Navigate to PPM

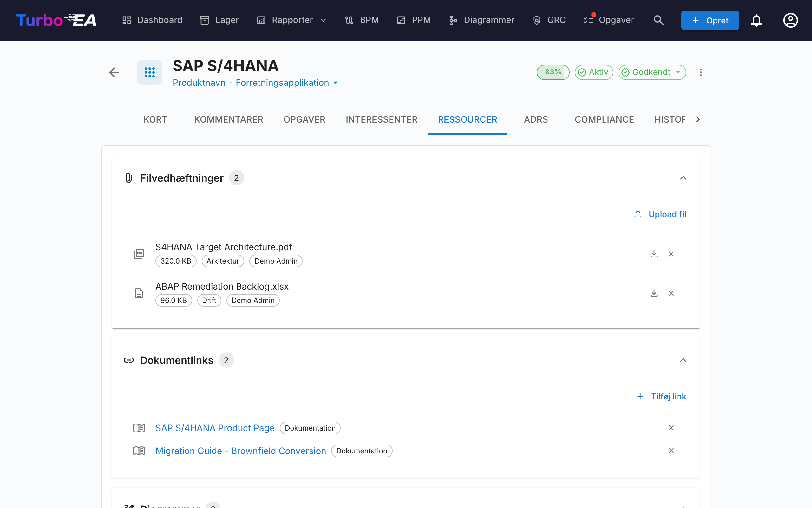click(x=414, y=20)
